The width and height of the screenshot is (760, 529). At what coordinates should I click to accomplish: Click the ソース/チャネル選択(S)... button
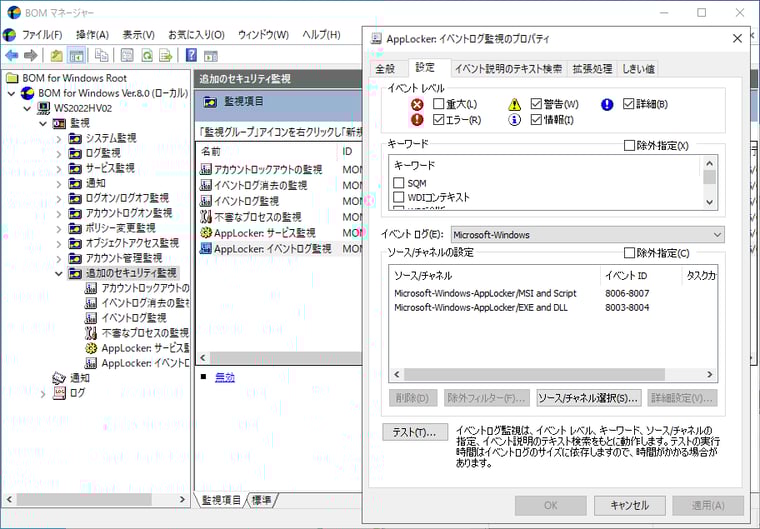[x=588, y=398]
